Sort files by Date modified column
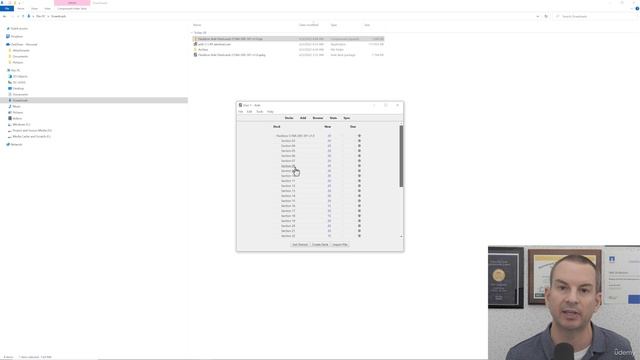Image resolution: width=640 pixels, height=360 pixels. coord(309,25)
